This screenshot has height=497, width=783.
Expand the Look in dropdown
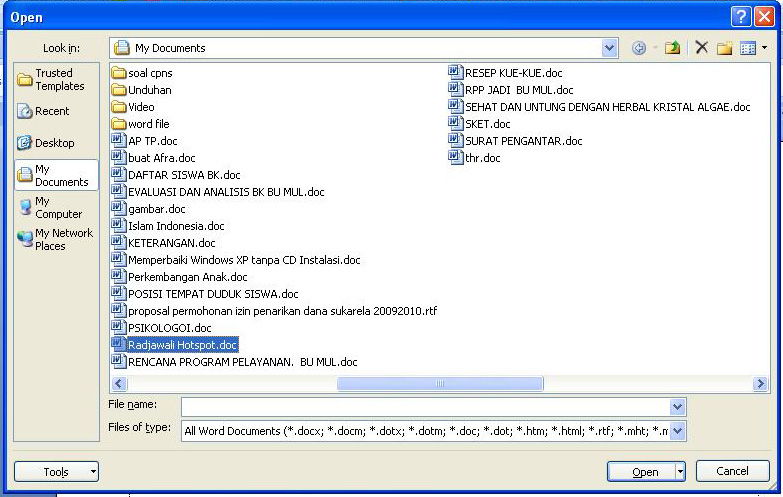pyautogui.click(x=609, y=48)
